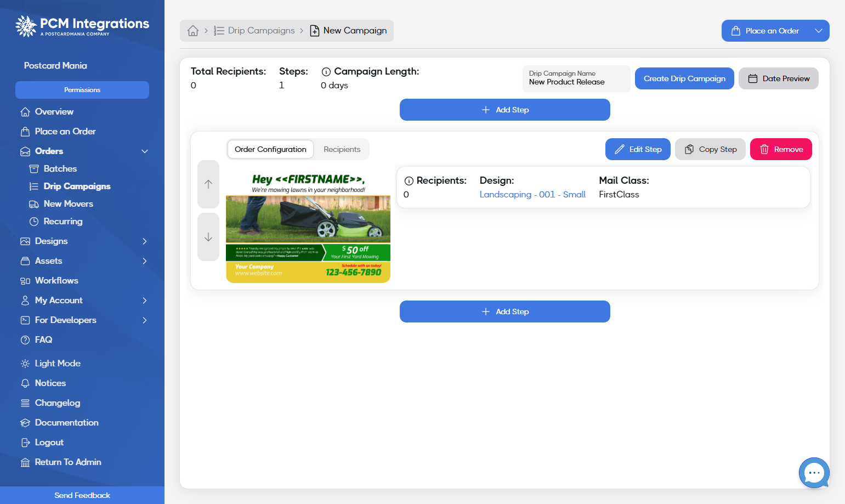The height and width of the screenshot is (504, 845).
Task: Open Workflows in the sidebar
Action: (49, 281)
